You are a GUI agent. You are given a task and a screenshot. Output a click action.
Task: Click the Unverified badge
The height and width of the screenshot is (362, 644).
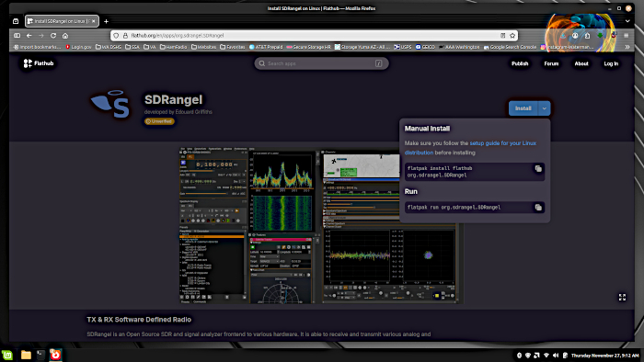(159, 121)
